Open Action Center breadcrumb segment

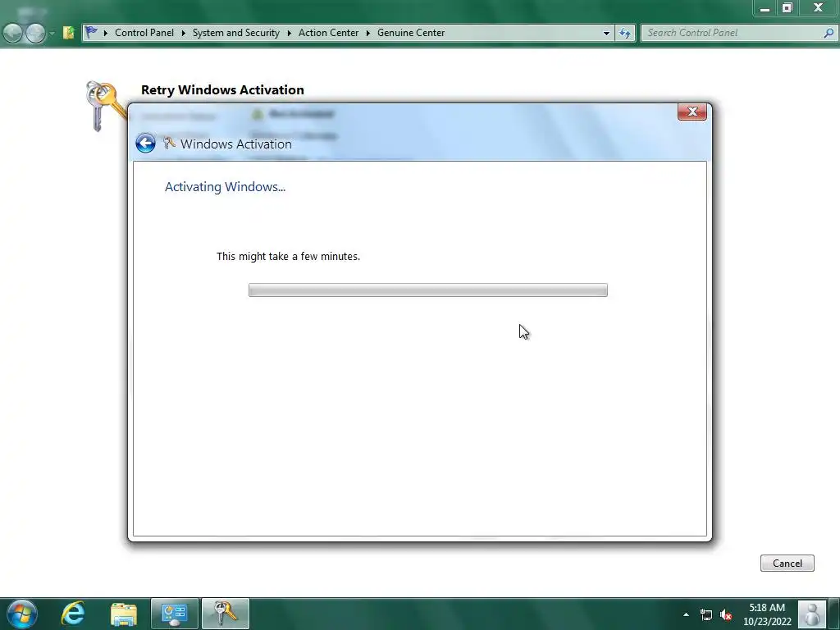[x=328, y=33]
